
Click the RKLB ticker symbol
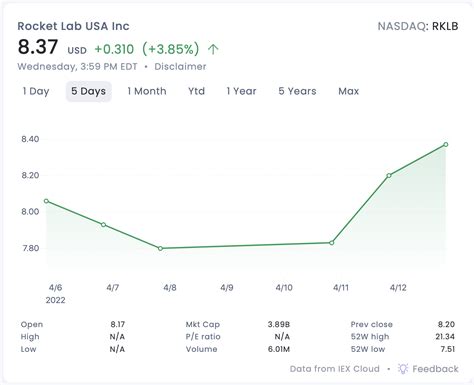pos(445,26)
